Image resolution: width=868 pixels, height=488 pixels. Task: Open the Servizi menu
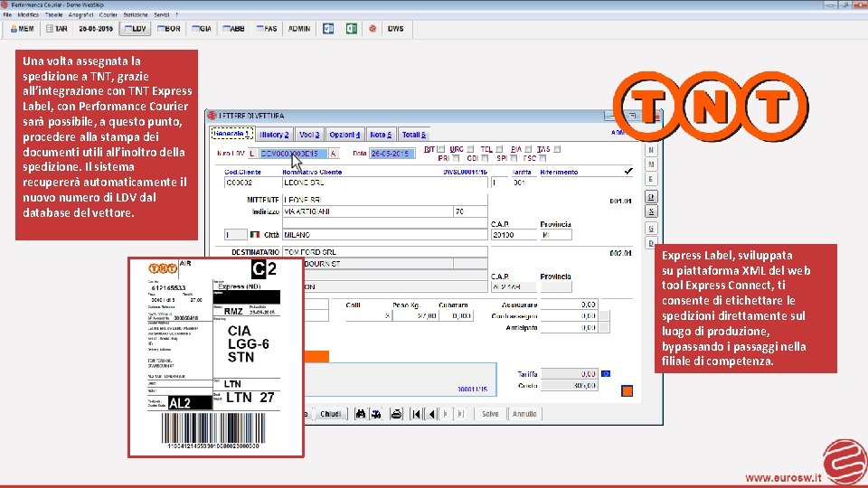(x=162, y=14)
